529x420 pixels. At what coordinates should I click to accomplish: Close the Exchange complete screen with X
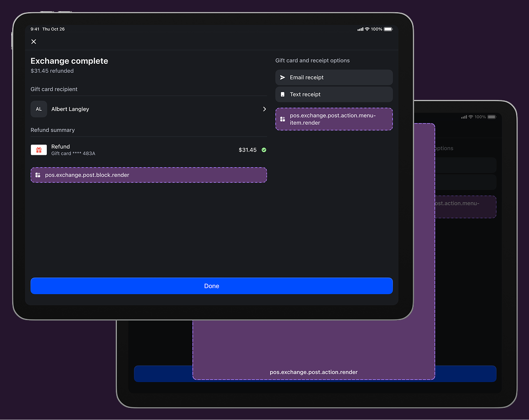(x=34, y=42)
